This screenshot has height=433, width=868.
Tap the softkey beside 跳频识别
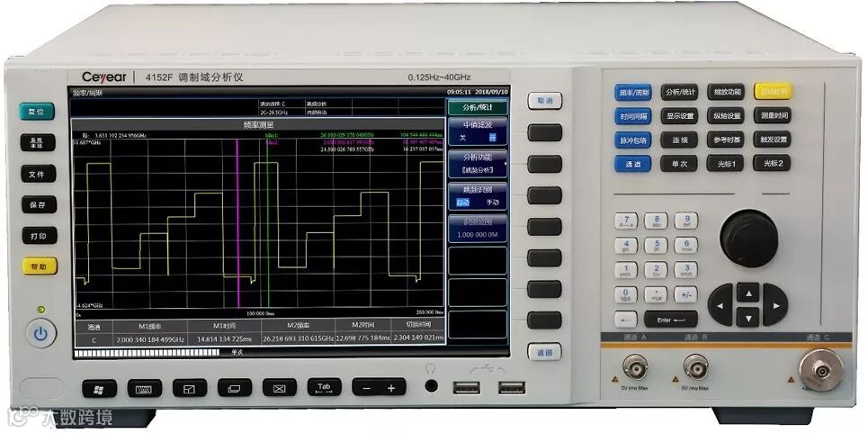[x=545, y=195]
